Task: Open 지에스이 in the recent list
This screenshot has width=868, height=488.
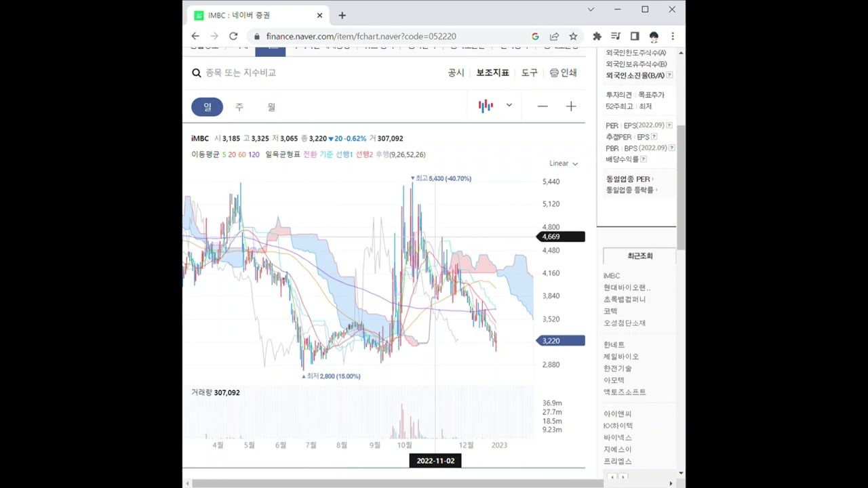Action: coord(618,449)
